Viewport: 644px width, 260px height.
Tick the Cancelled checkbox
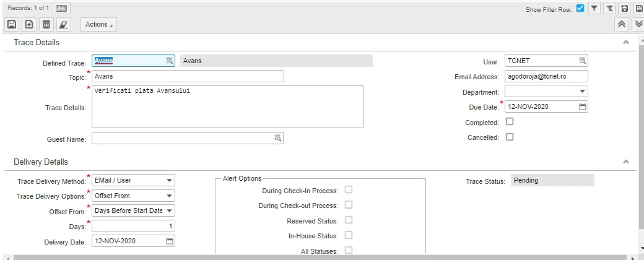(x=509, y=137)
